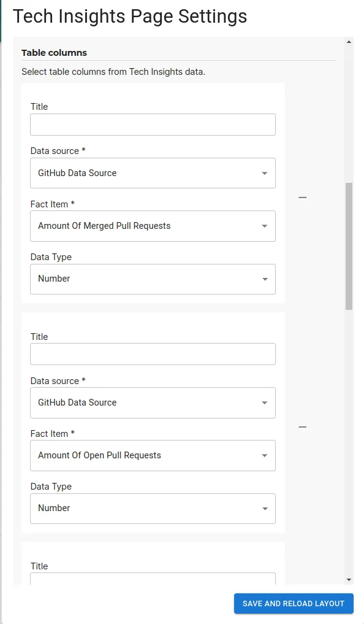
Task: Open the Fact Item dropdown showing Merged Pull Requests
Action: point(153,226)
